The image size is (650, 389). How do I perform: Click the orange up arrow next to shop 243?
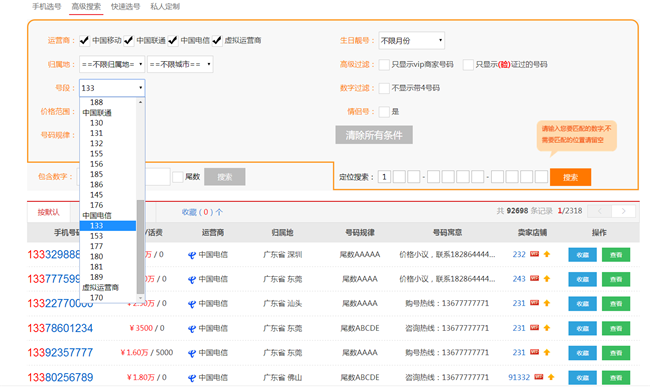[x=547, y=279]
